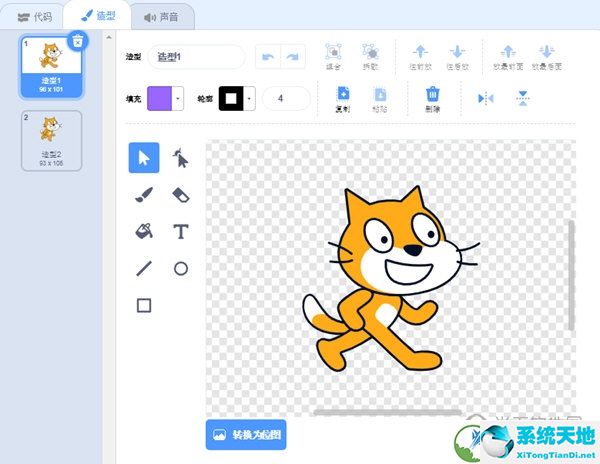Click the canvas vertical scrollbar
The image size is (600, 464).
[x=571, y=275]
